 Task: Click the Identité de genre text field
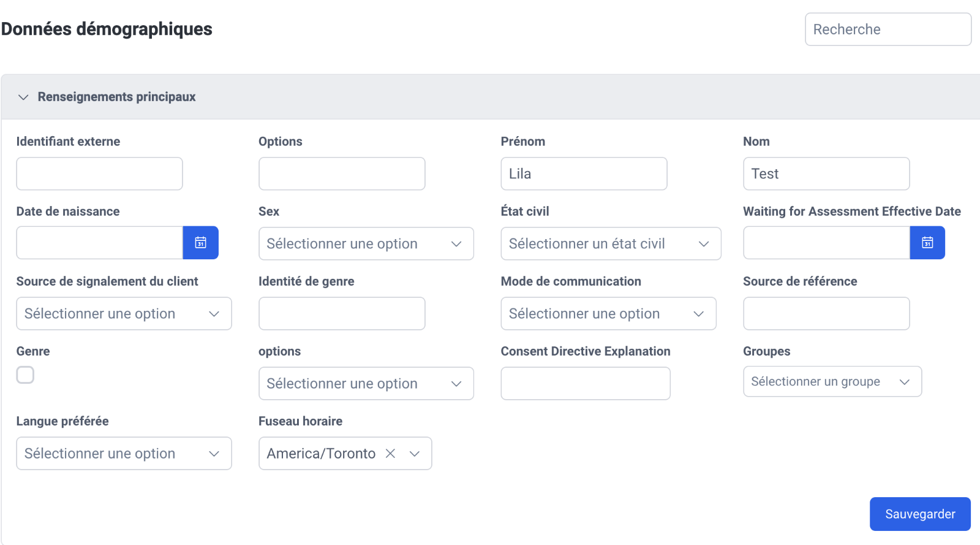(x=342, y=313)
